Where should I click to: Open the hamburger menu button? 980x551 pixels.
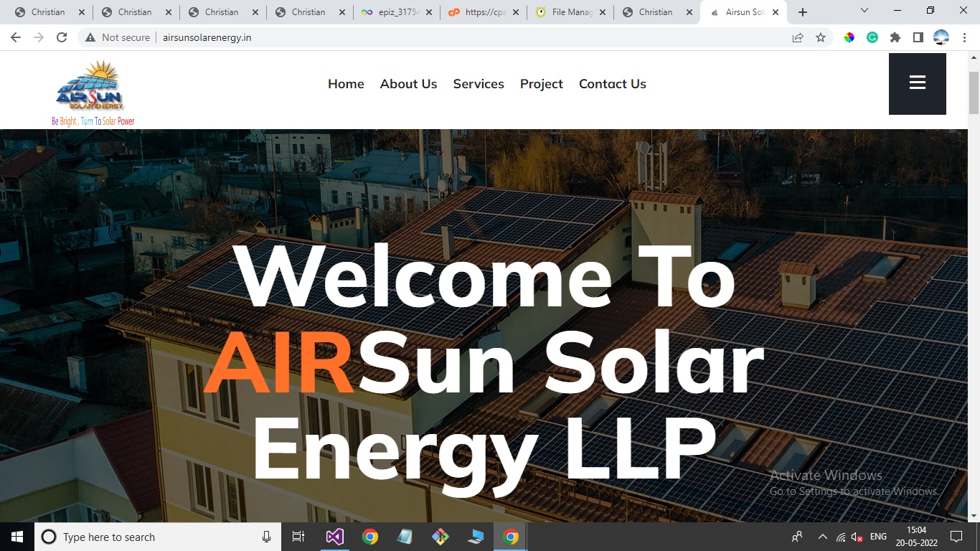pyautogui.click(x=917, y=84)
